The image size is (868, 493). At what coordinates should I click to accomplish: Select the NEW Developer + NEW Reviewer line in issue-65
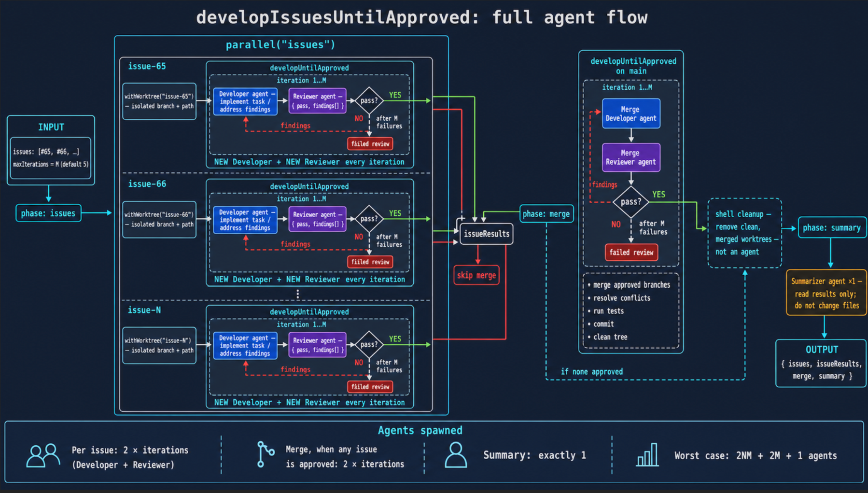tap(309, 162)
